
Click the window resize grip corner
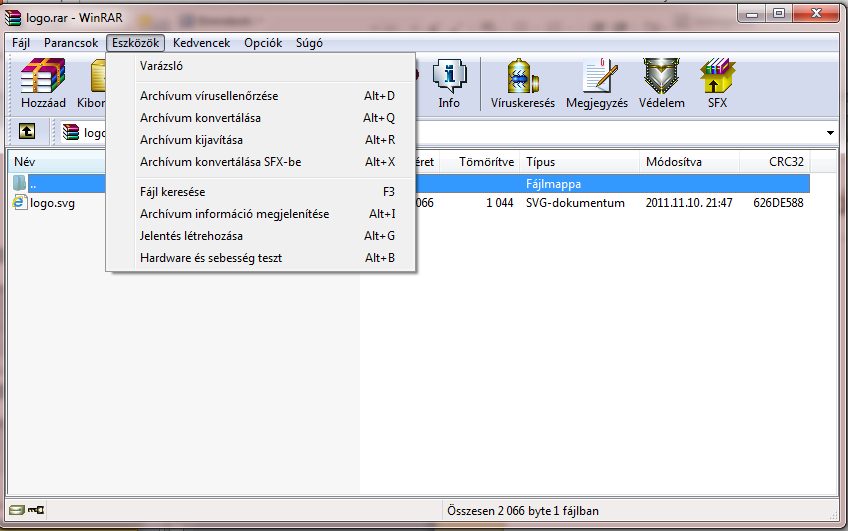tap(833, 515)
